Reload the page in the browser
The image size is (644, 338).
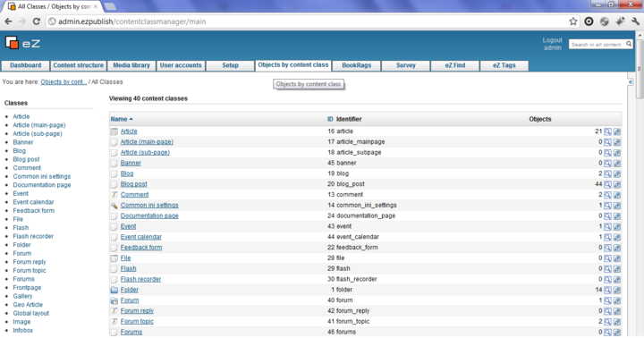coord(36,21)
